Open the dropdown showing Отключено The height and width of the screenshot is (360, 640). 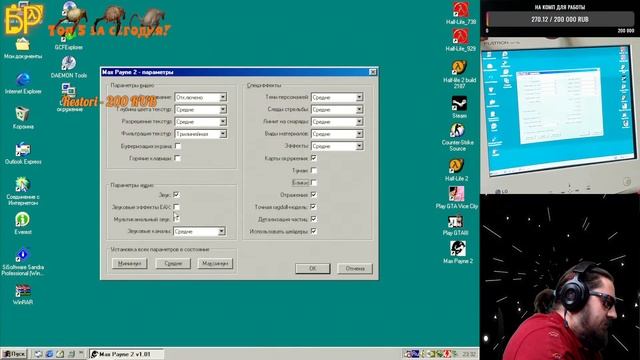coord(200,97)
